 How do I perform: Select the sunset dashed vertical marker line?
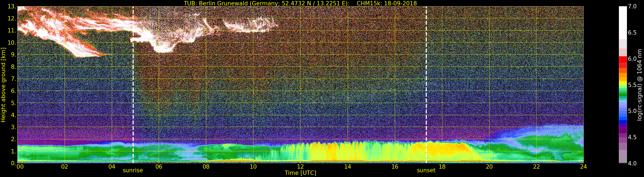click(x=426, y=85)
